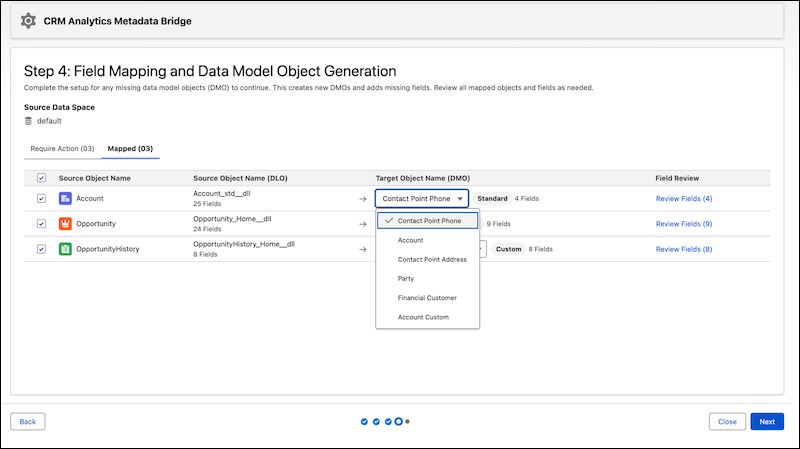Pick Financial Customer option
This screenshot has height=449, width=800.
click(x=428, y=298)
